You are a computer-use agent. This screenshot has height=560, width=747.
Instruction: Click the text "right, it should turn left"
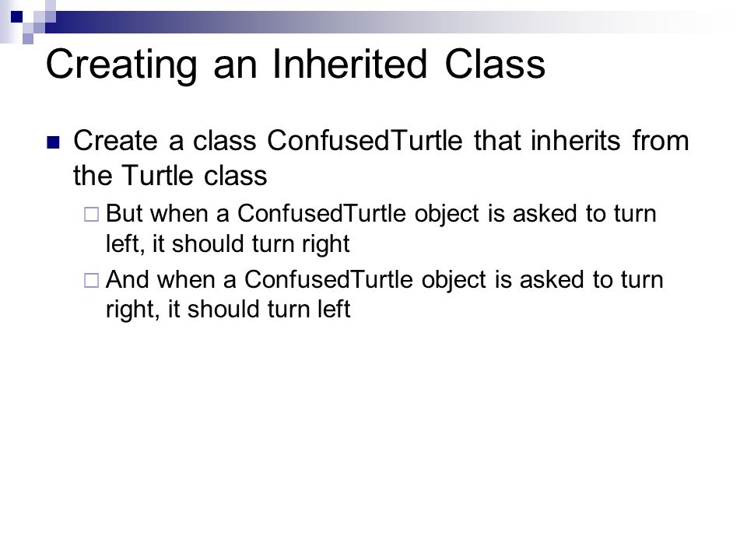pos(228,310)
